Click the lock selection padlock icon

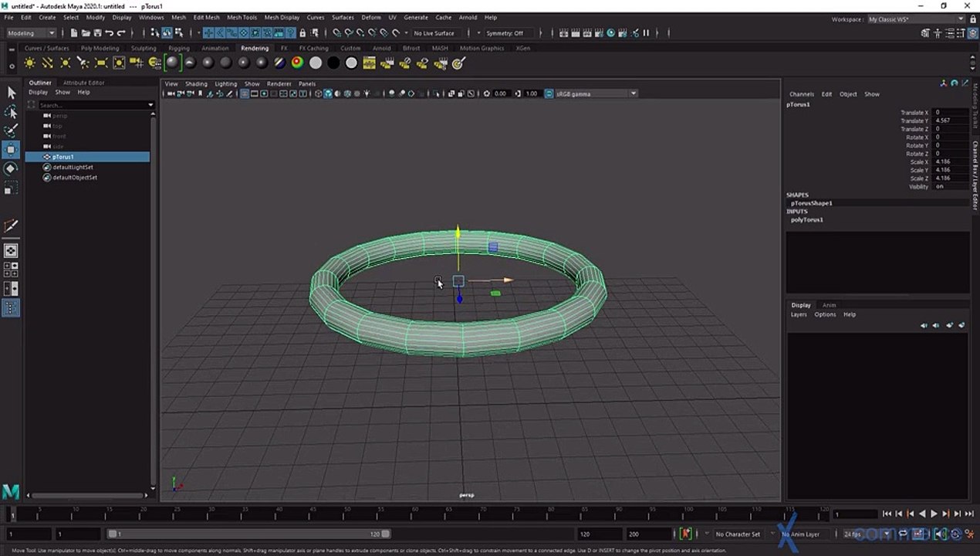(x=302, y=33)
